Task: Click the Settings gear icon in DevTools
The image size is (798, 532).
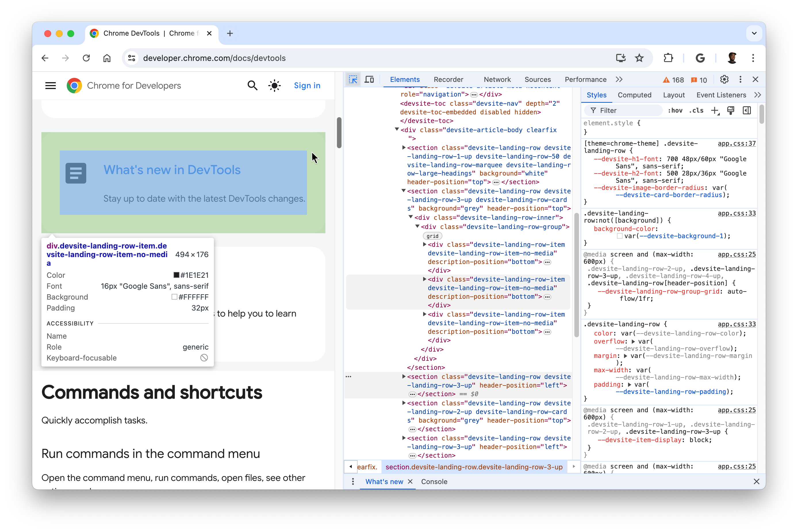Action: pyautogui.click(x=725, y=80)
